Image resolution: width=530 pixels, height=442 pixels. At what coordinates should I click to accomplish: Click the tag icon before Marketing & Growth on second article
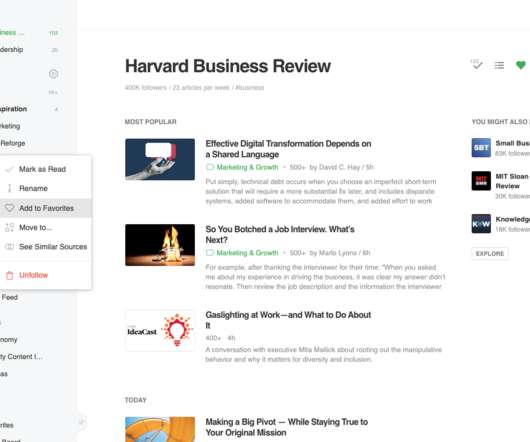[x=210, y=252]
